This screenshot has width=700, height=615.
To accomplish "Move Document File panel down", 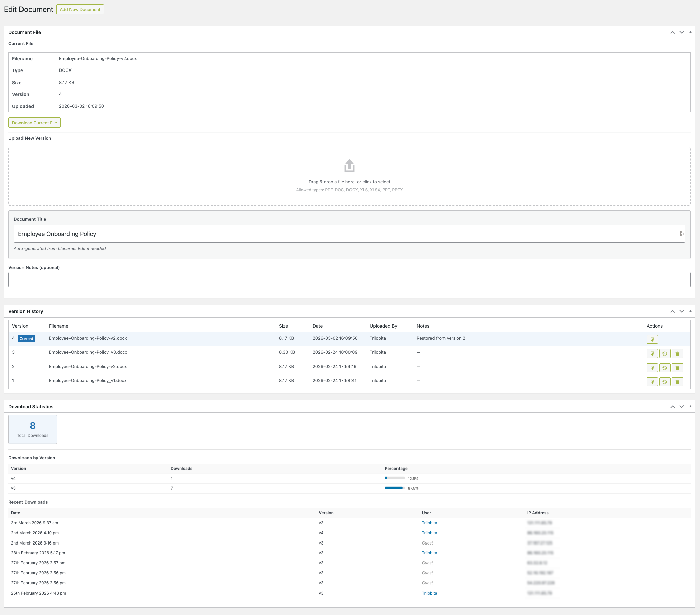I will click(x=681, y=32).
